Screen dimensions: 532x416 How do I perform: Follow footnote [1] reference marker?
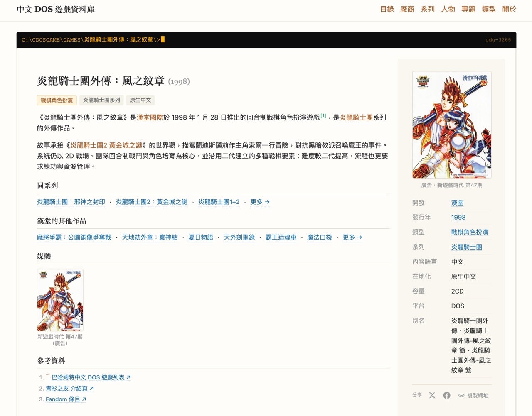coord(323,116)
